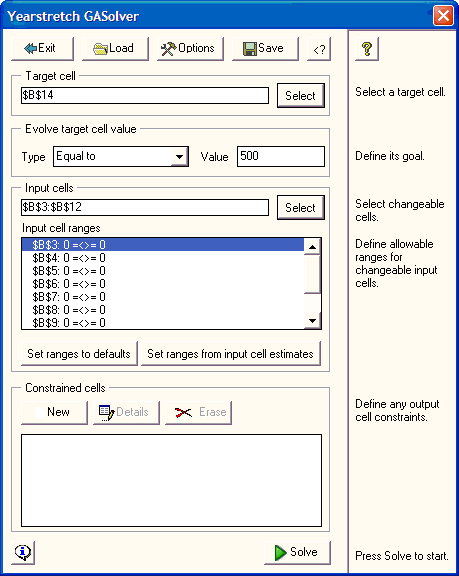Click Set ranges to defaults

click(79, 353)
